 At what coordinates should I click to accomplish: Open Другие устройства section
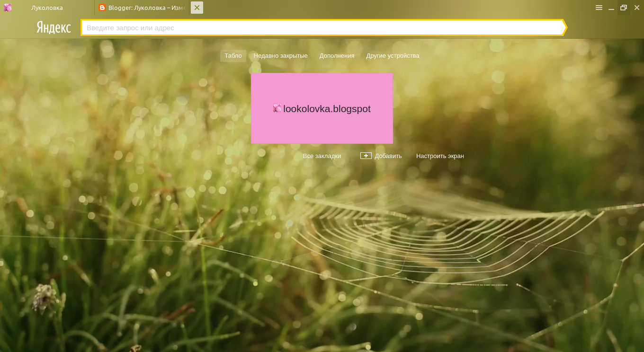[x=393, y=56]
